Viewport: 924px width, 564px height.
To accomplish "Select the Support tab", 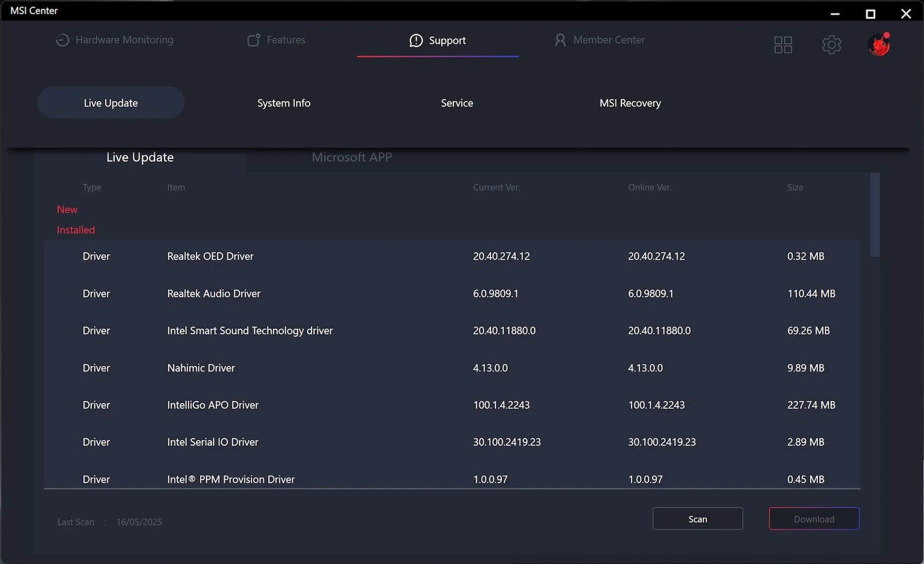I will [x=437, y=40].
